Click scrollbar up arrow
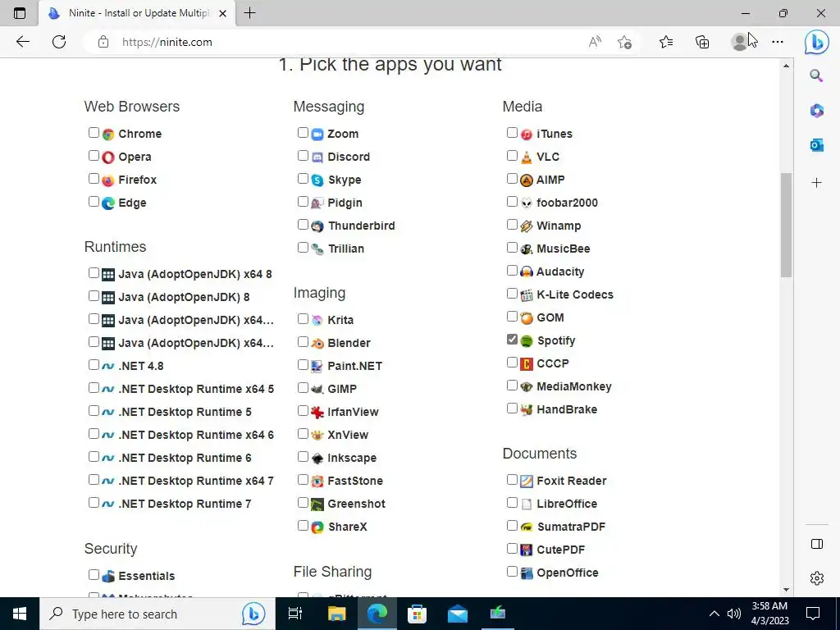 click(x=786, y=66)
